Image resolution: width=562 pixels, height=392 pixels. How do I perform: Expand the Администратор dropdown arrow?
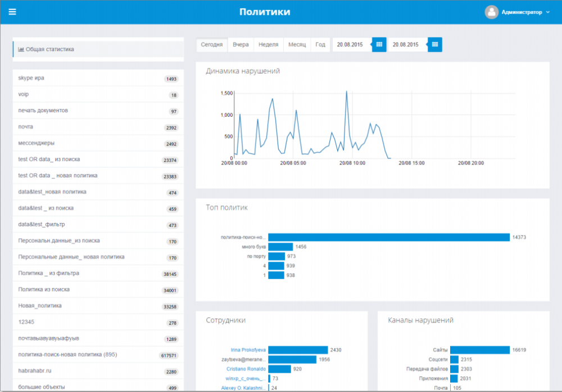(x=548, y=12)
